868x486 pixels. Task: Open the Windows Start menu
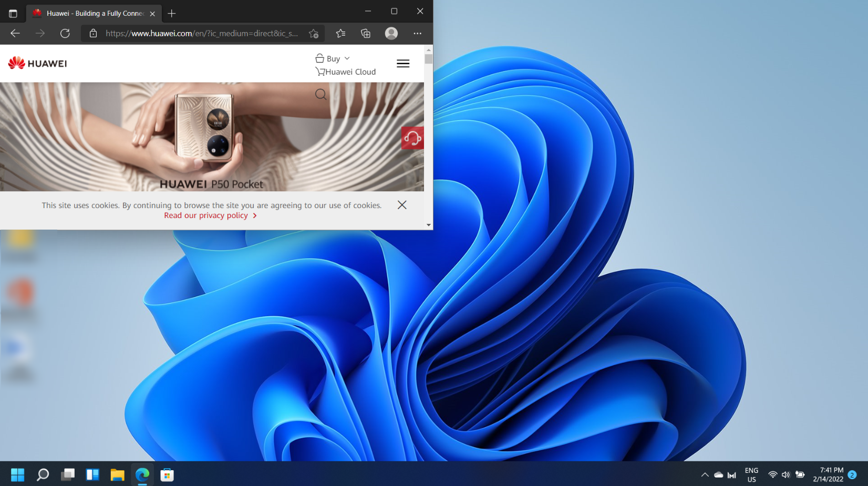pos(18,475)
